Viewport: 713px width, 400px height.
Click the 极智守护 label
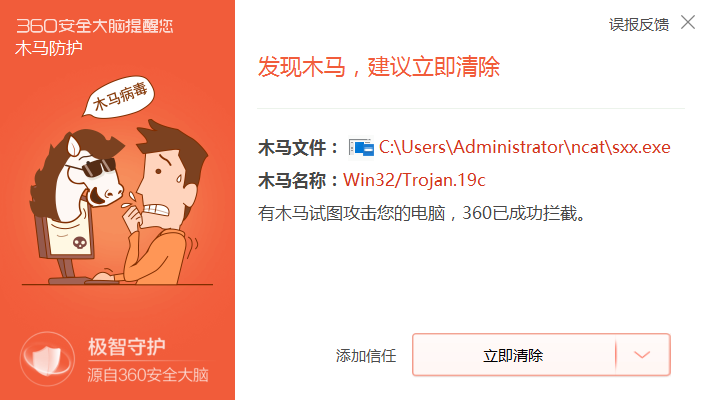pos(127,347)
